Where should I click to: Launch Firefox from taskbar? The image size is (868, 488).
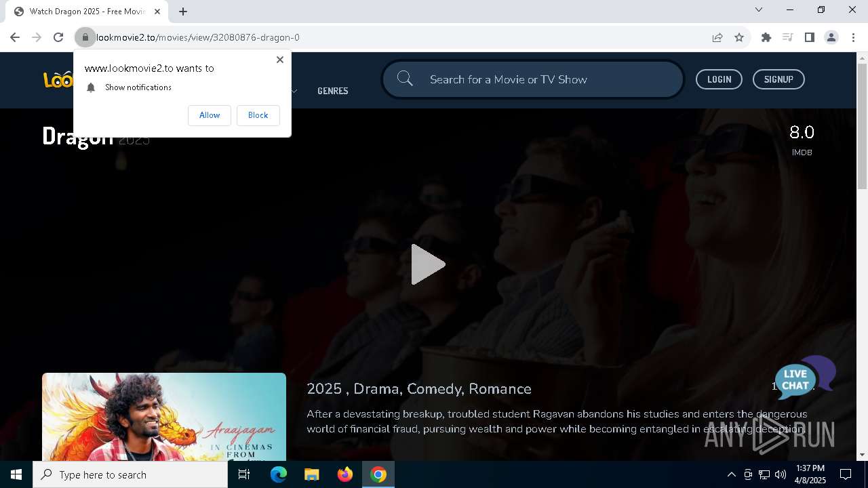pyautogui.click(x=345, y=474)
